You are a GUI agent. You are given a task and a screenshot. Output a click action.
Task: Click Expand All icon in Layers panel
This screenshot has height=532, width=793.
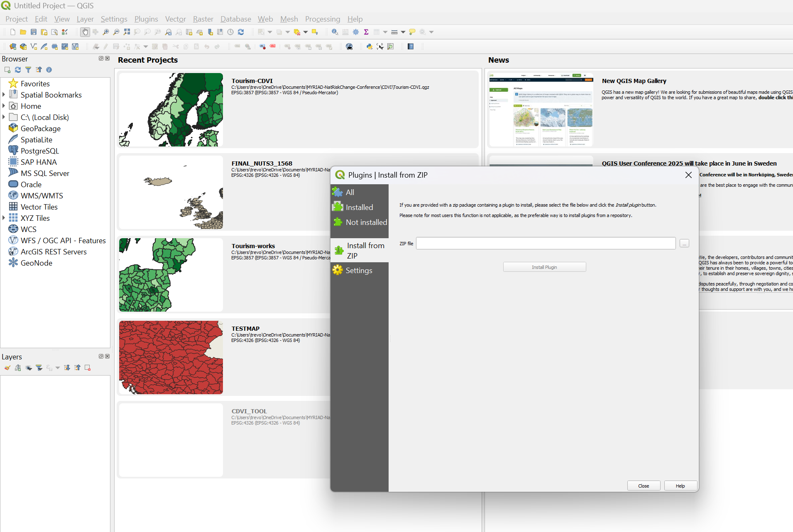(67, 368)
